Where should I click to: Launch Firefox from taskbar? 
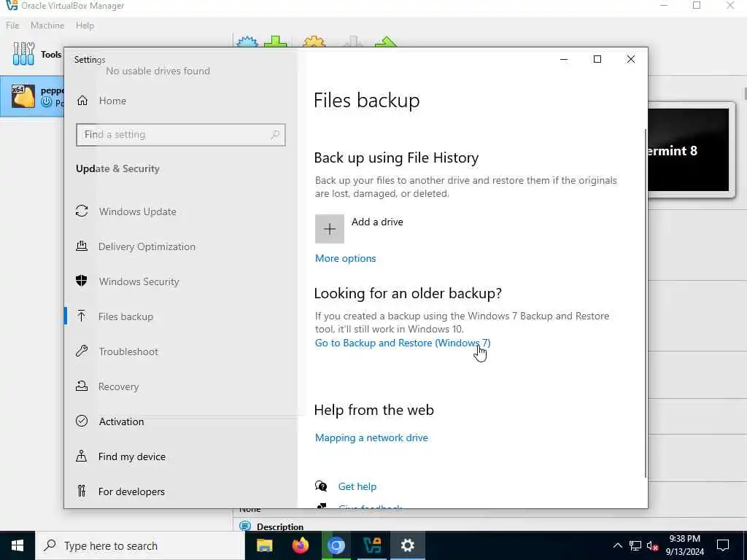click(300, 545)
